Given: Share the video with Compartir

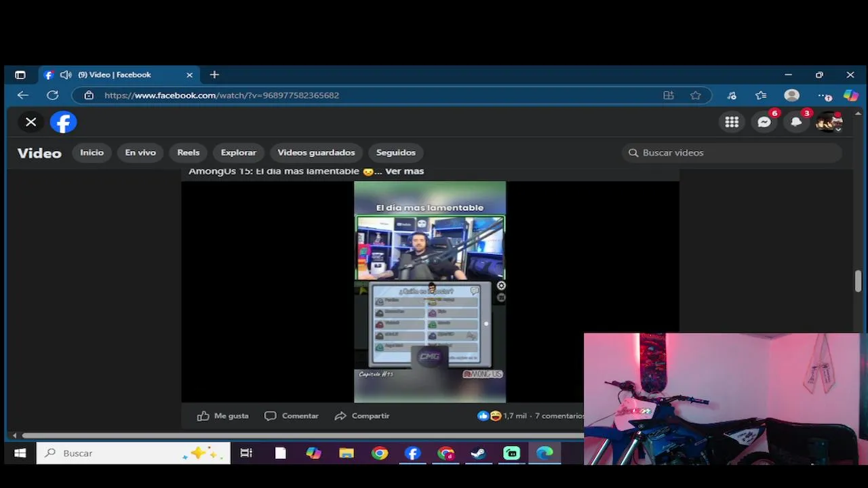Looking at the screenshot, I should [362, 416].
